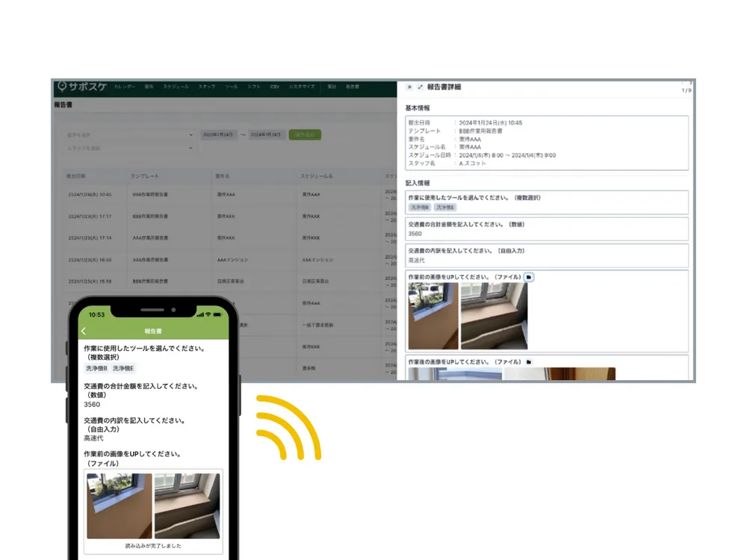The image size is (747, 560).
Task: Open the カレンダー menu item
Action: pyautogui.click(x=124, y=87)
